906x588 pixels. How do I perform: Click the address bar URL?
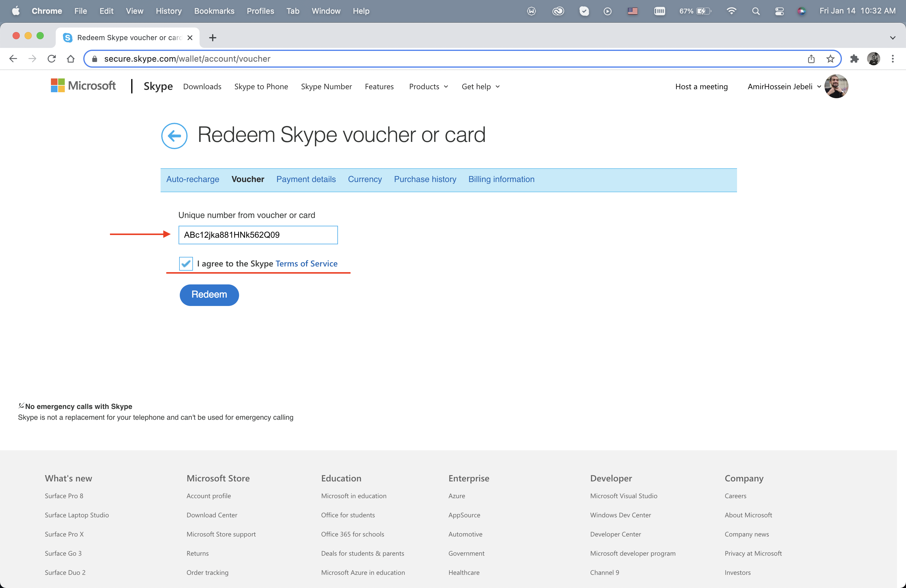tap(187, 59)
